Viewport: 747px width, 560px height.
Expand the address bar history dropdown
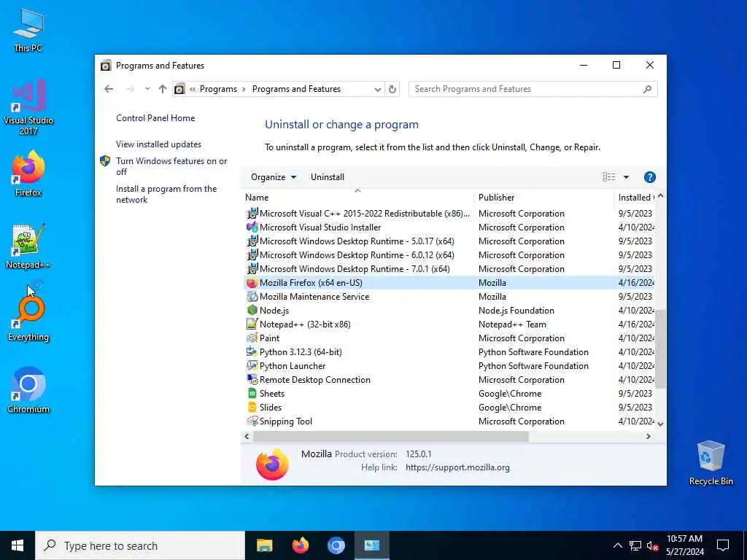click(377, 89)
